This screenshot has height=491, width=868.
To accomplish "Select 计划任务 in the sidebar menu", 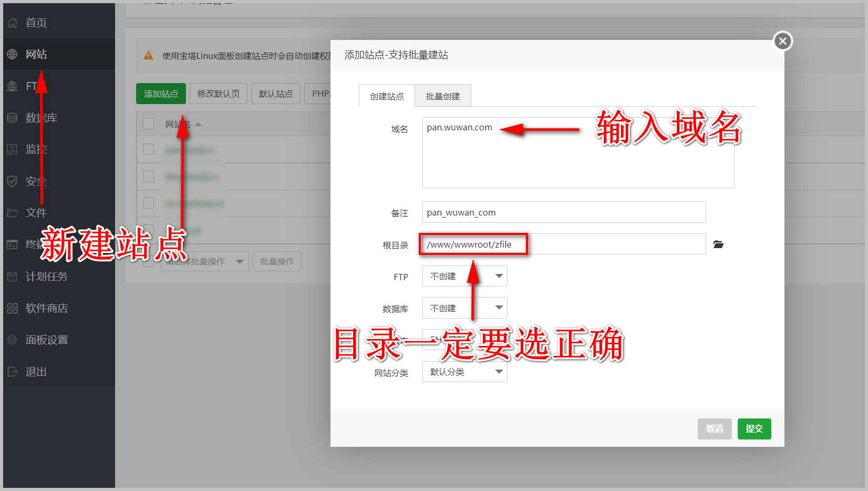I will tap(59, 277).
